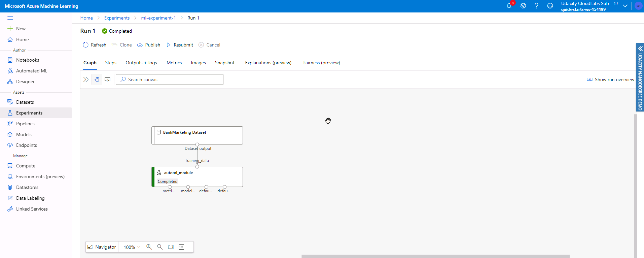Click the vertical canvas scrollbar
This screenshot has height=258, width=644.
tap(635, 185)
